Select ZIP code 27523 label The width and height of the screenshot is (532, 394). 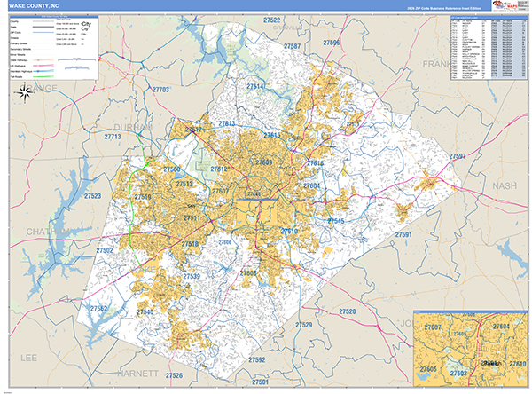pos(92,196)
